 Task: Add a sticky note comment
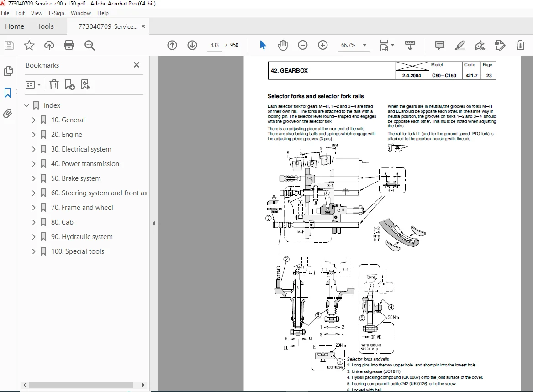point(439,45)
